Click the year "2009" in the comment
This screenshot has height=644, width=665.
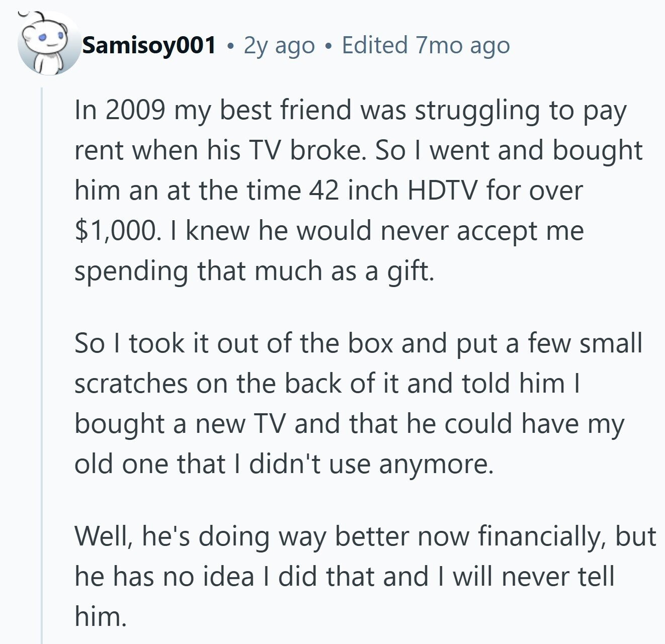135,110
